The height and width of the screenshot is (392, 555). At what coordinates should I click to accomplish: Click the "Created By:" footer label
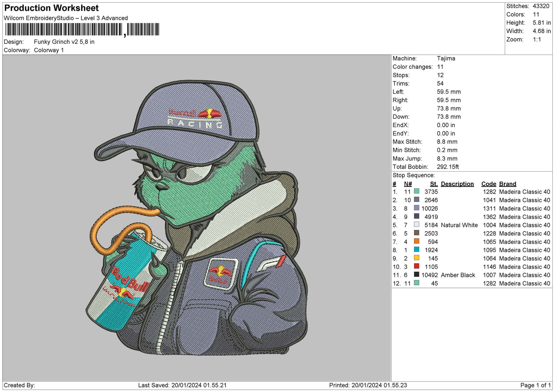click(19, 385)
